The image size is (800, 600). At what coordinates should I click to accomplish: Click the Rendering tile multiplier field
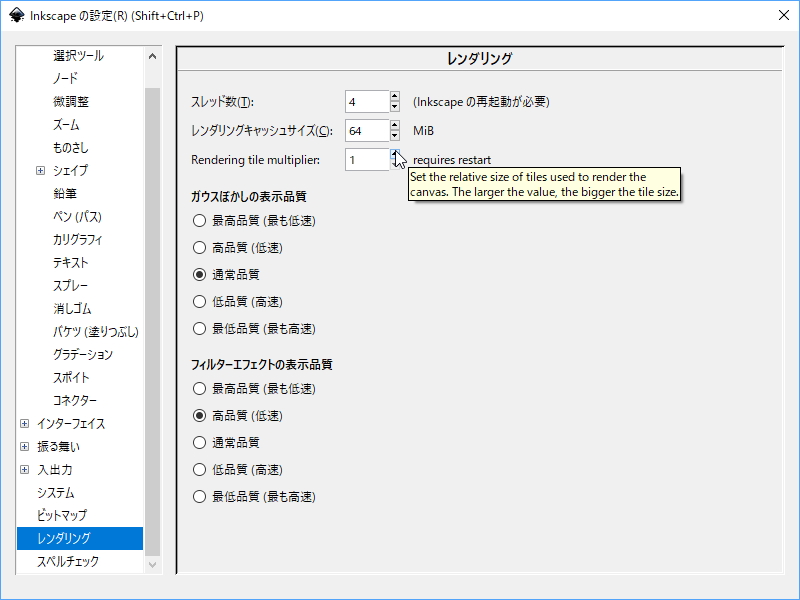point(367,160)
